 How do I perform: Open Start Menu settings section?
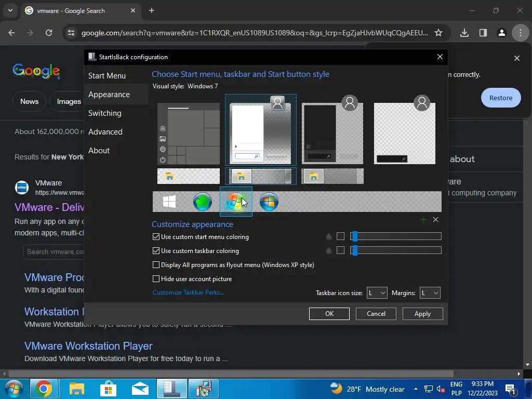click(107, 76)
